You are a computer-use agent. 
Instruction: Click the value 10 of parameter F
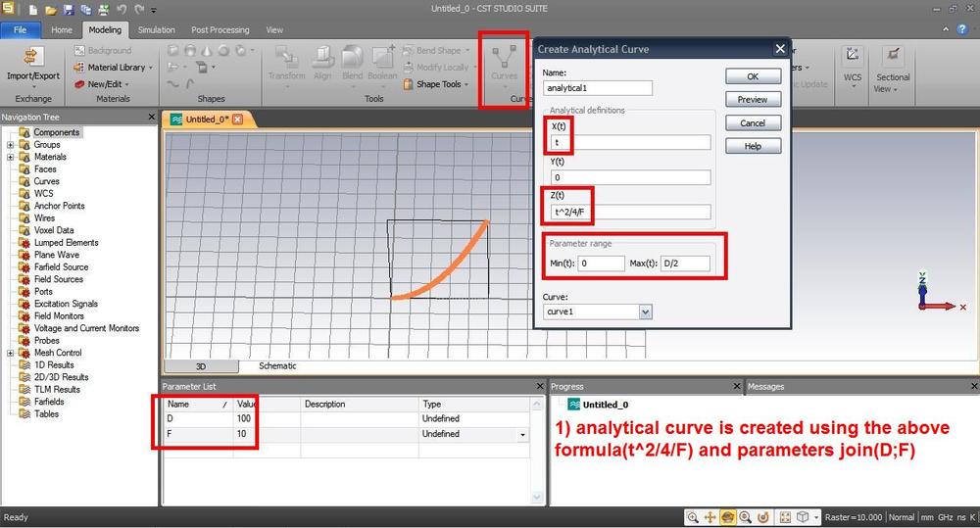coord(241,434)
